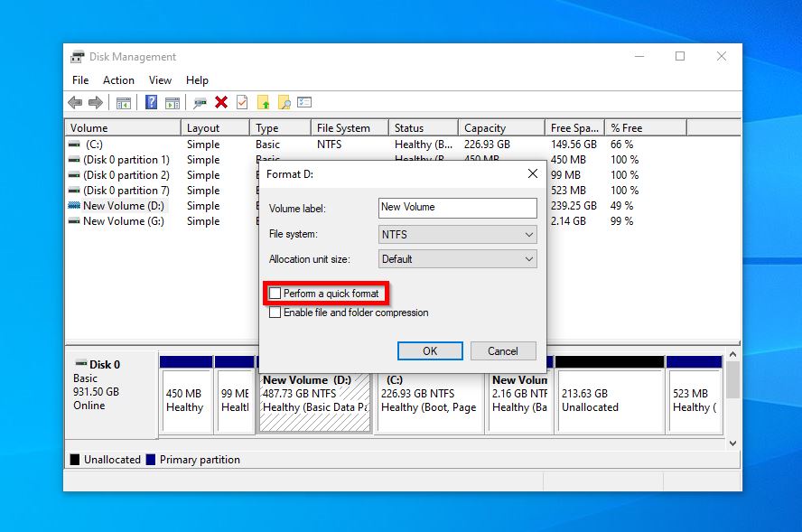Click the black Unallocated legend swatch
The width and height of the screenshot is (802, 532).
point(75,460)
